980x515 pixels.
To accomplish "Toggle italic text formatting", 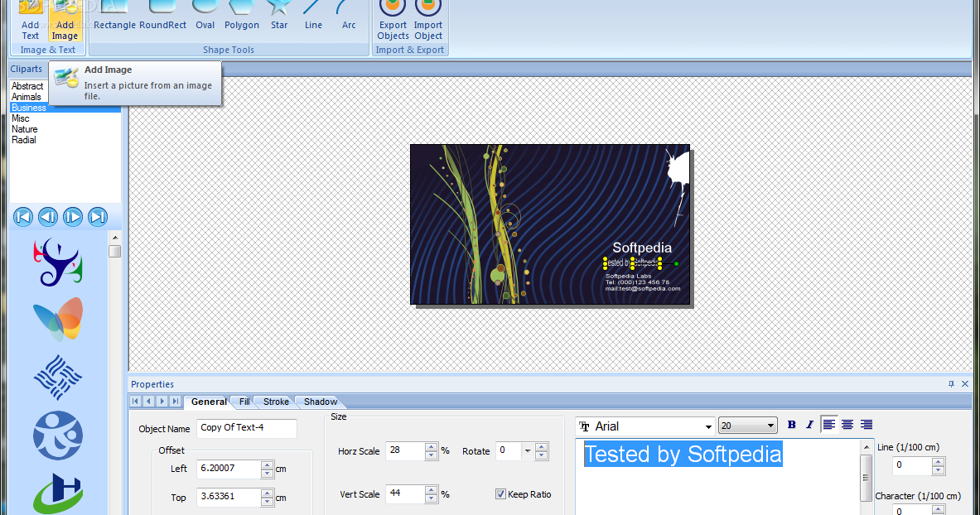I will coord(809,425).
